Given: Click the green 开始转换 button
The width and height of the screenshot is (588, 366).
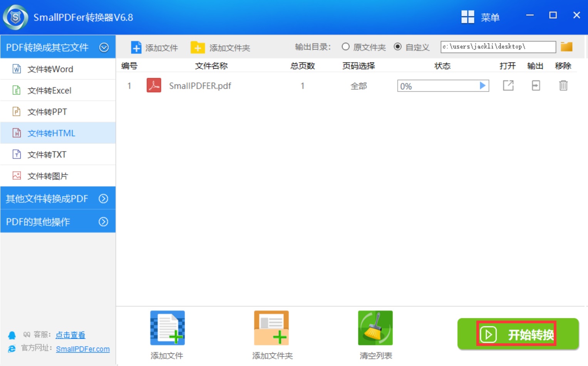Looking at the screenshot, I should coord(518,334).
